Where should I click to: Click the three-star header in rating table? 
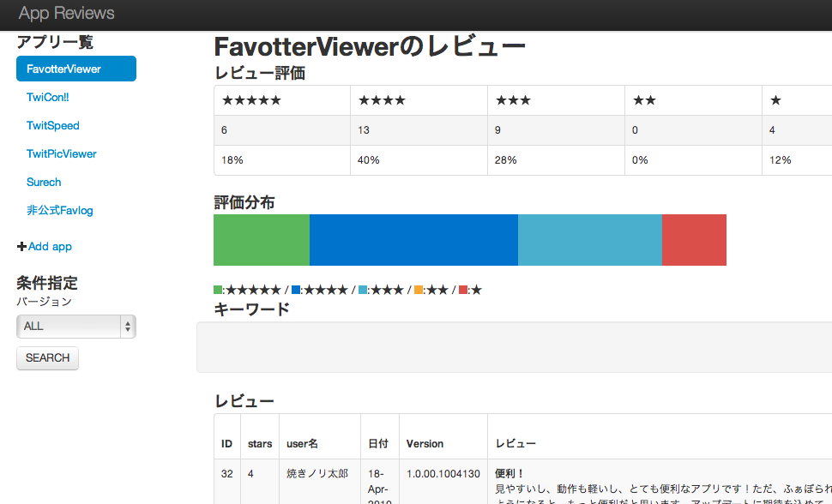pyautogui.click(x=556, y=100)
